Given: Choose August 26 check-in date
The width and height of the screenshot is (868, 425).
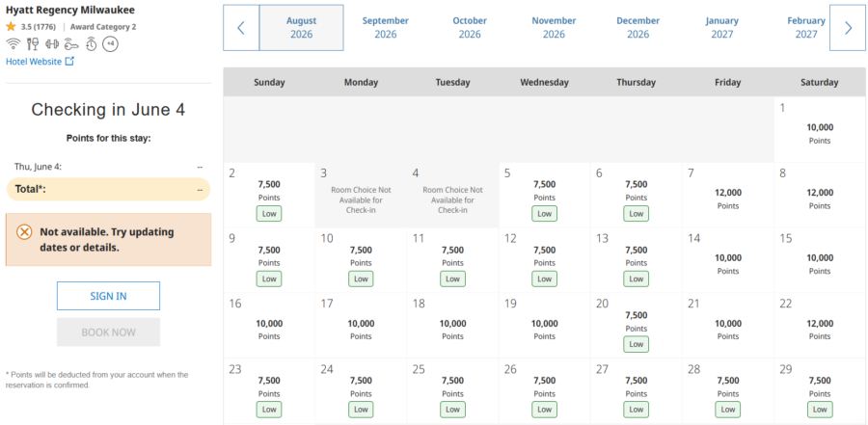Looking at the screenshot, I should [x=545, y=390].
